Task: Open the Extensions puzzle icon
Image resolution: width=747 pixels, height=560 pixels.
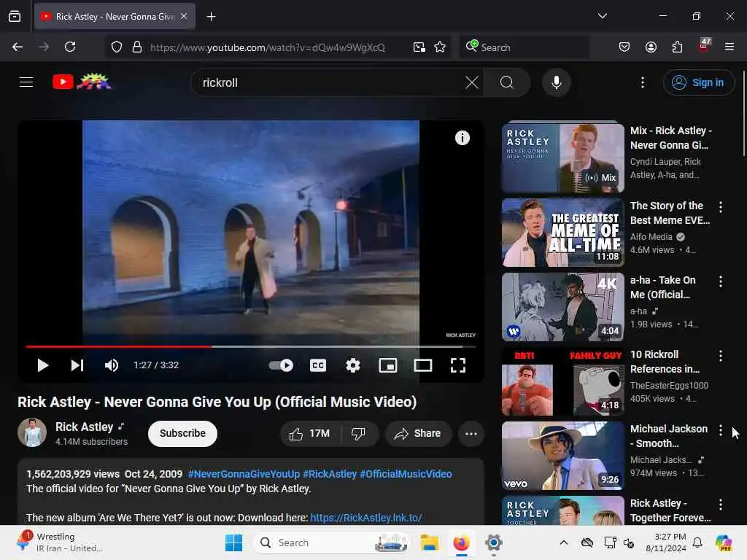Action: pyautogui.click(x=677, y=47)
